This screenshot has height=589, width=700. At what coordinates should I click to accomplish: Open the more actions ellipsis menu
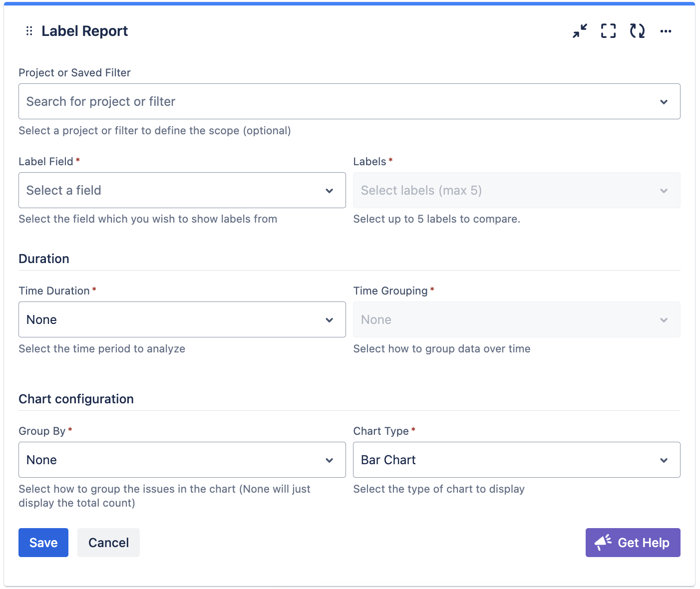tap(666, 31)
